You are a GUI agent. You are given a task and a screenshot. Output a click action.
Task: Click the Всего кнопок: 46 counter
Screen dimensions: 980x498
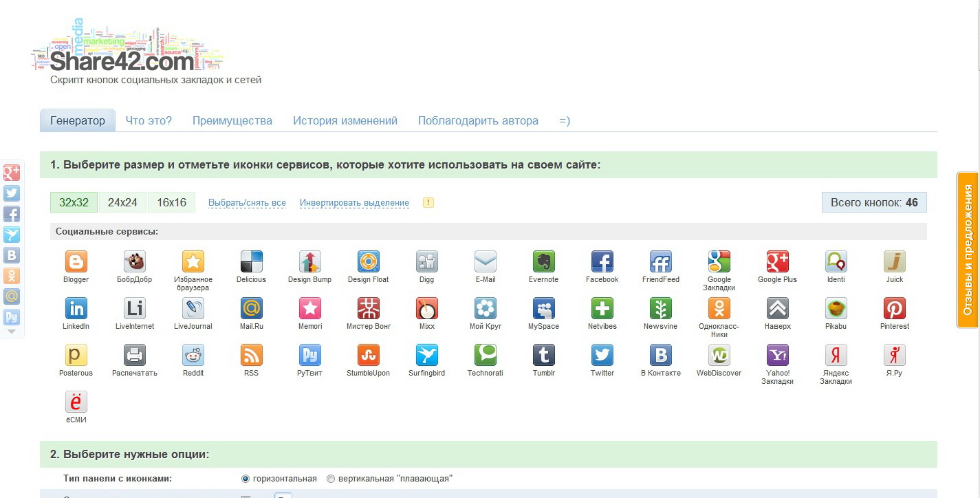(x=874, y=202)
